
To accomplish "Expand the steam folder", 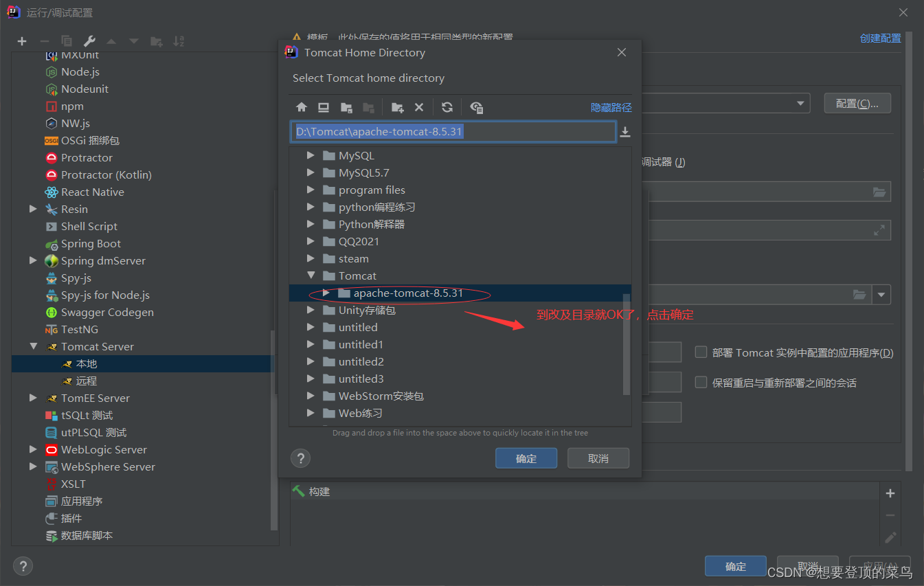I will [311, 259].
